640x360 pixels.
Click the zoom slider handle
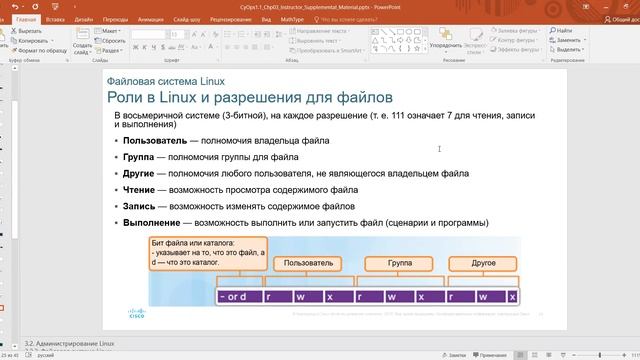point(600,355)
